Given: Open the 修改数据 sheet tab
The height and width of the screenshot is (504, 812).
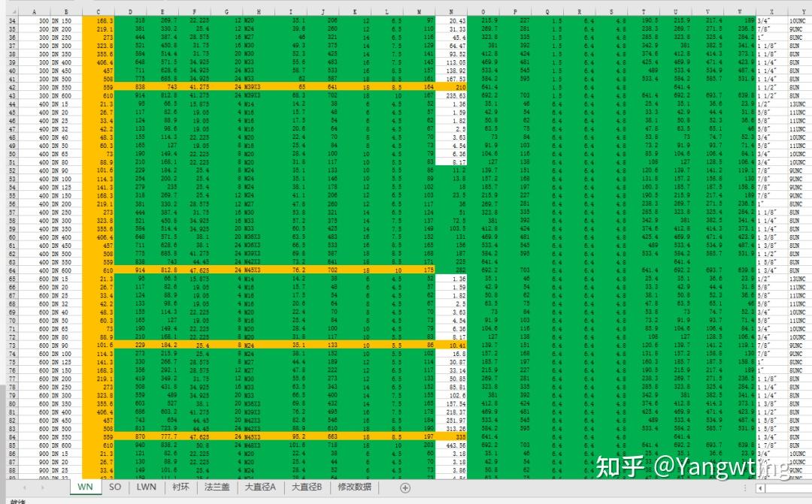Looking at the screenshot, I should [x=355, y=487].
